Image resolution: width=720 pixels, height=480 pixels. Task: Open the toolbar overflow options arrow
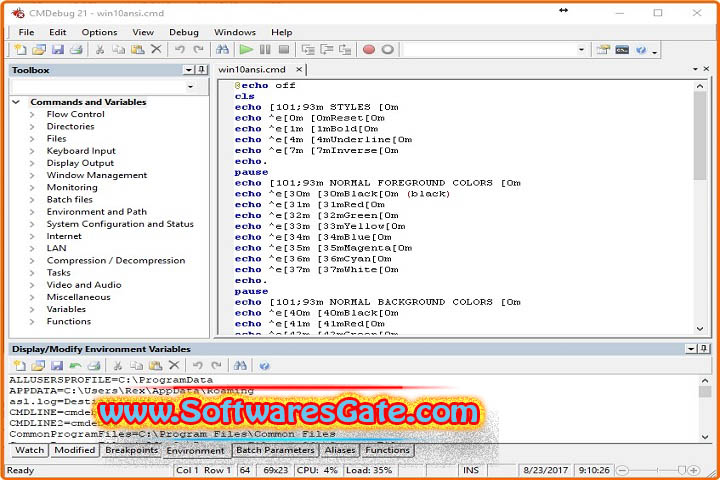click(x=655, y=52)
